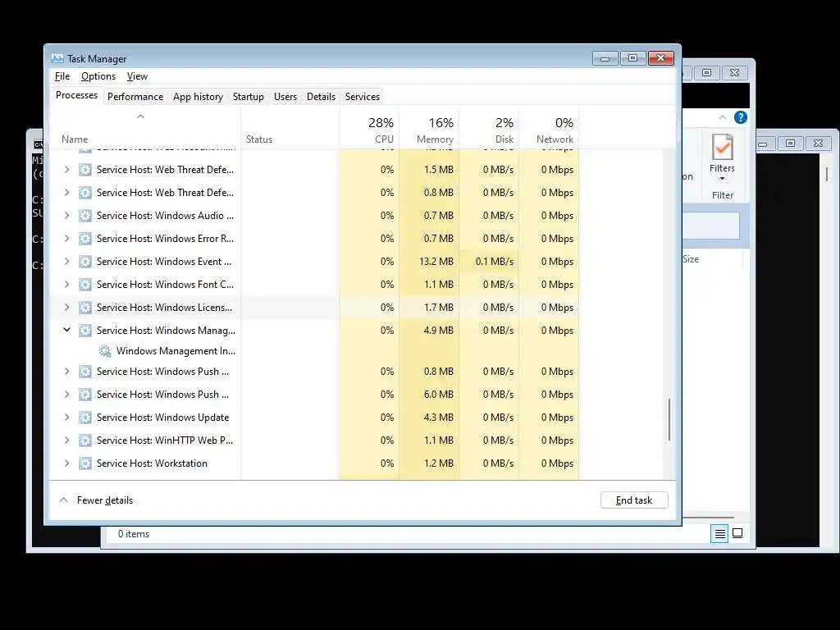Switch to the Services tab
Image resolution: width=840 pixels, height=630 pixels.
pyautogui.click(x=362, y=97)
